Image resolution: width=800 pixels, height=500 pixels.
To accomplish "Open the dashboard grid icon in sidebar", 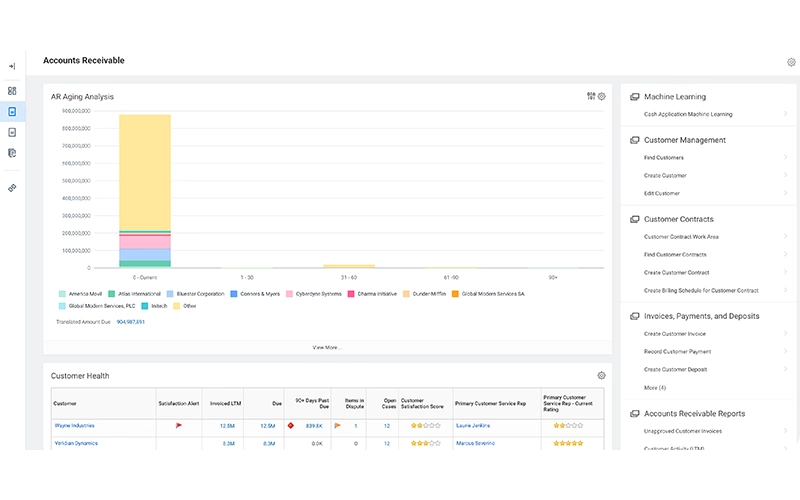I will (12, 91).
